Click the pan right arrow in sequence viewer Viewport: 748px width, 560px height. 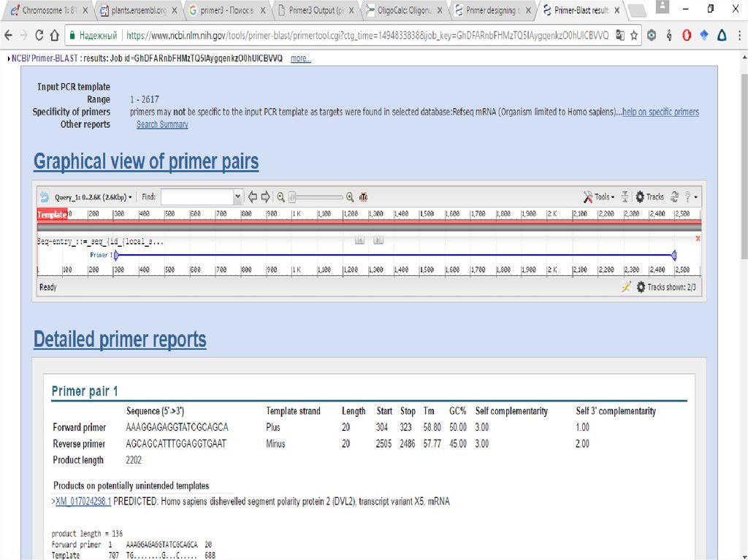coord(265,197)
